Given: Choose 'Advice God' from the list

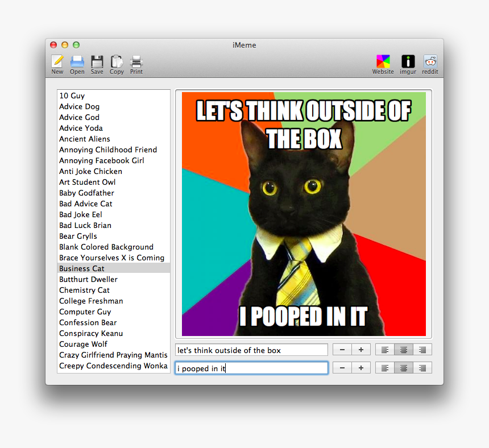Looking at the screenshot, I should coord(114,117).
